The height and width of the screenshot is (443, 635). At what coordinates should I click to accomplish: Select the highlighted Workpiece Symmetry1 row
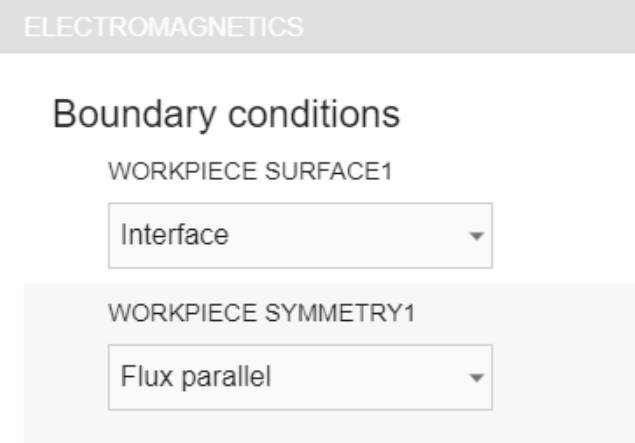560,360
